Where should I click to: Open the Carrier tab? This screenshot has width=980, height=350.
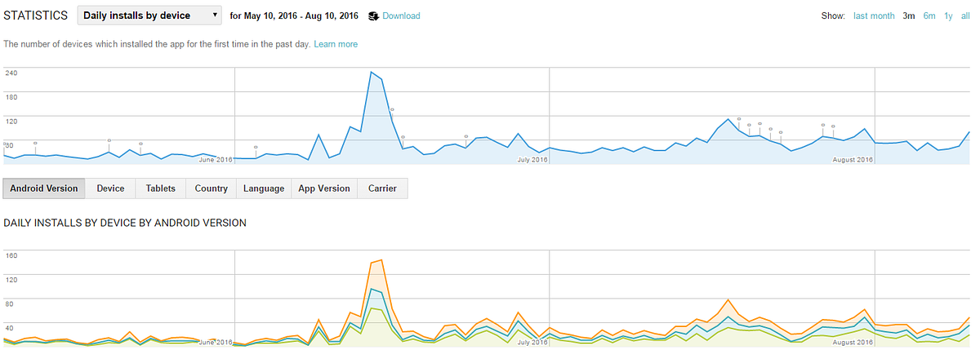(382, 188)
